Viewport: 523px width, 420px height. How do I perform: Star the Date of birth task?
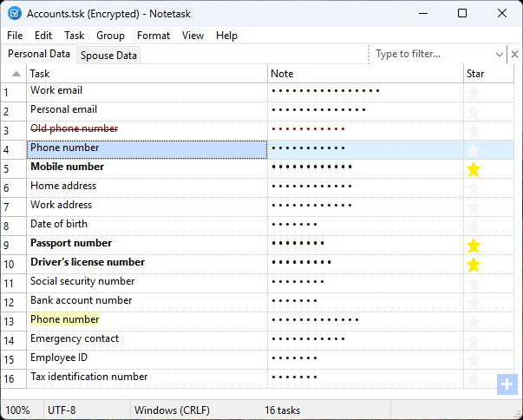(474, 226)
